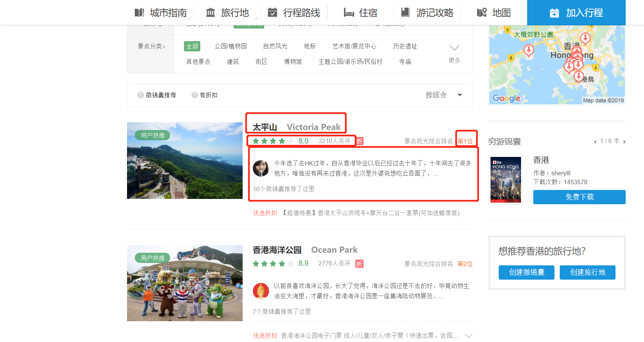Click the calendar-plus icon beside 加入行程
644x342 pixels.
click(x=554, y=13)
